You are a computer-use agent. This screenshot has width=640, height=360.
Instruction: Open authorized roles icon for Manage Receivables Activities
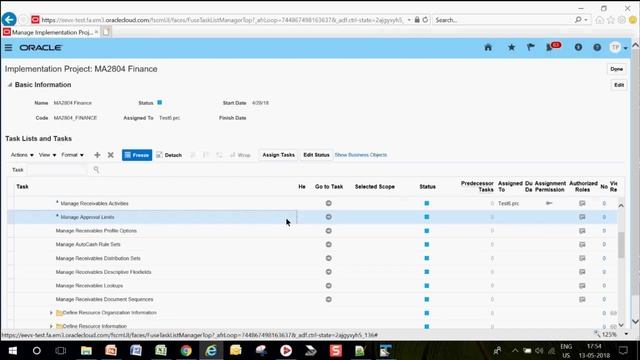[x=582, y=203]
